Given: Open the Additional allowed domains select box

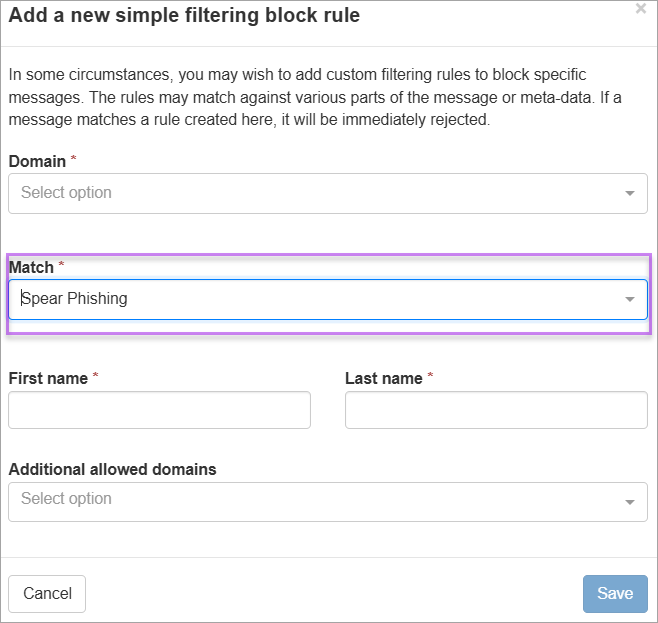Looking at the screenshot, I should pos(310,501).
